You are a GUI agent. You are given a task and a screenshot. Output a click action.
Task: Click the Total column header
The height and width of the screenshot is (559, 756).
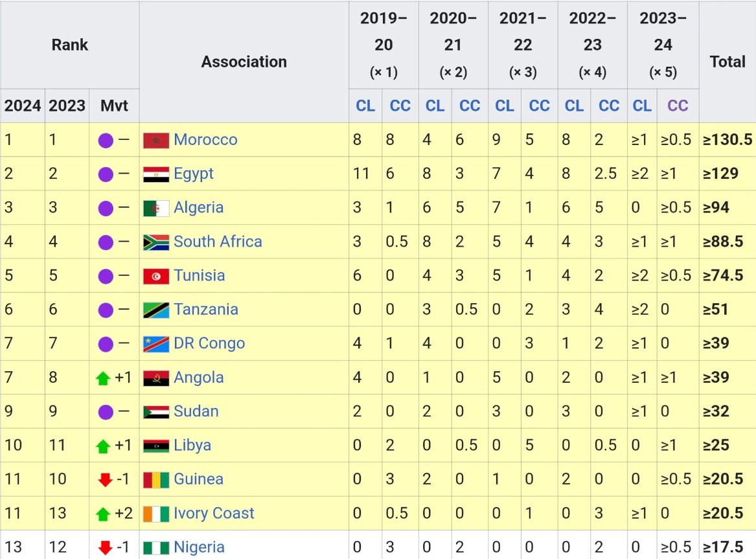click(727, 62)
